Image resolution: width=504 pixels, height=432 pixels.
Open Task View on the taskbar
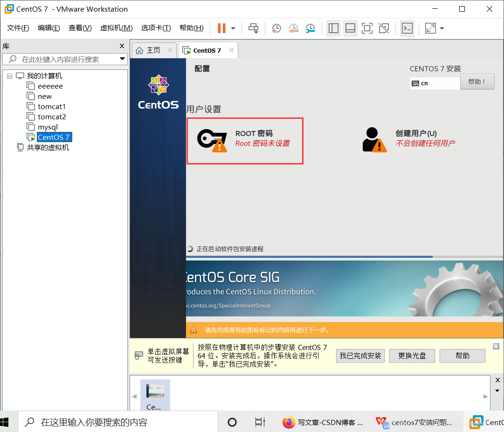click(x=260, y=422)
